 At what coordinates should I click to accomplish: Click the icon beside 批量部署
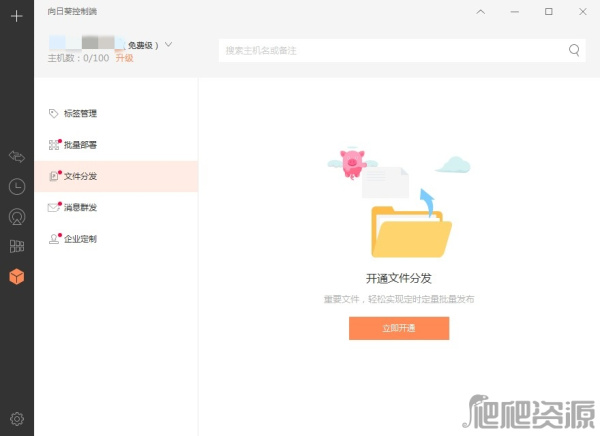pos(54,145)
